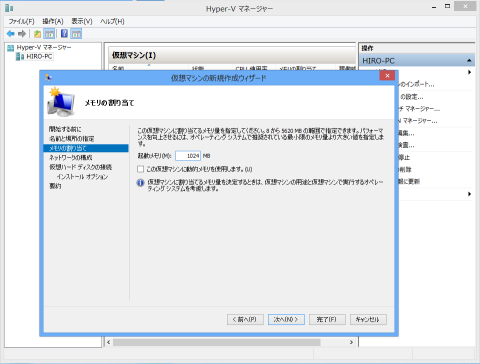480x364 pixels.
Task: Collapse the HIRO-PC actions section
Action: pyautogui.click(x=469, y=60)
